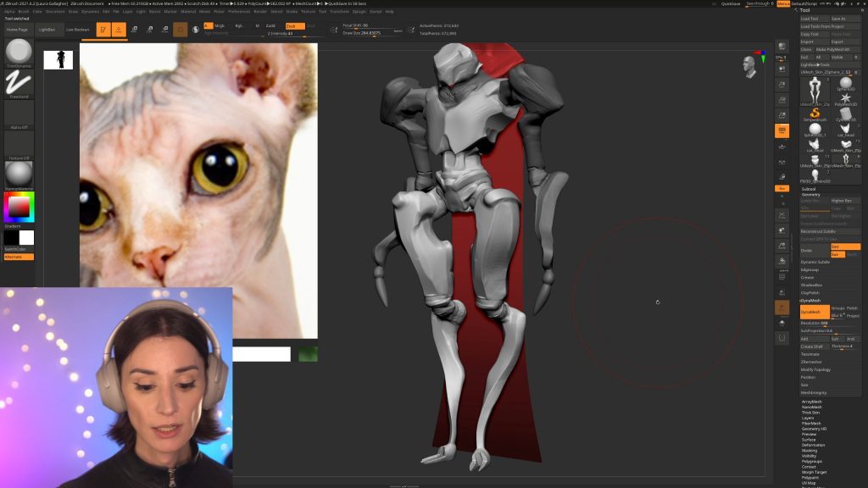
Task: Expand the Dynamic Subdiv subsection
Action: click(x=815, y=263)
